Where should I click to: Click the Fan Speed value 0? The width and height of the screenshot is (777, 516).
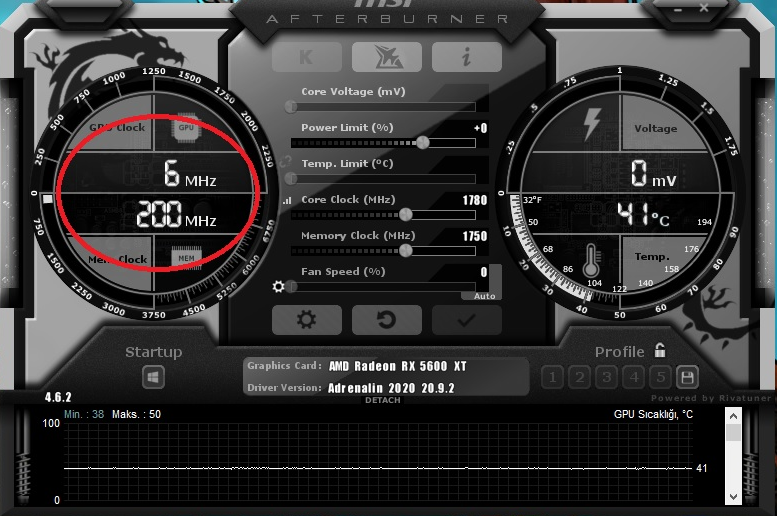click(484, 272)
